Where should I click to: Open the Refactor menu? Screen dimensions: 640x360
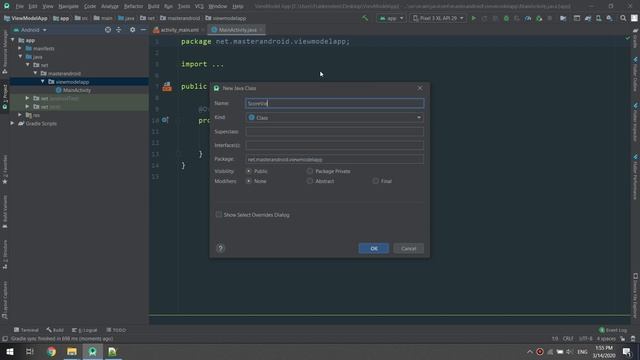coord(133,7)
